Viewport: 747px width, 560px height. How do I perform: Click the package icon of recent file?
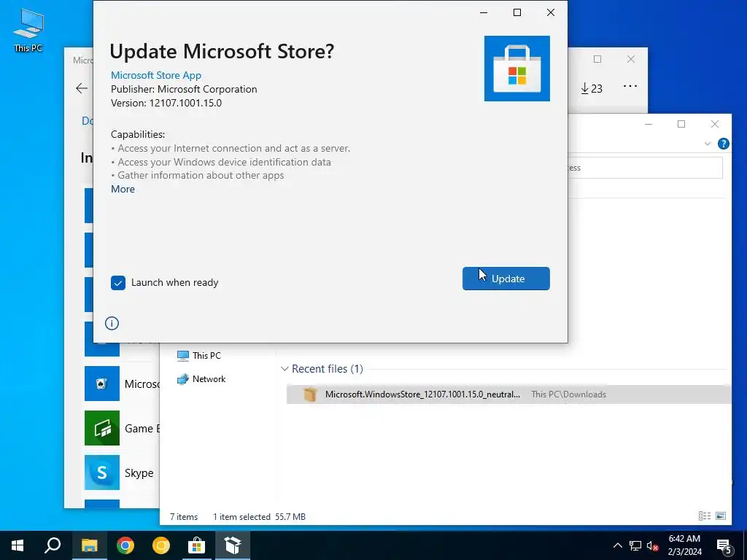coord(309,394)
